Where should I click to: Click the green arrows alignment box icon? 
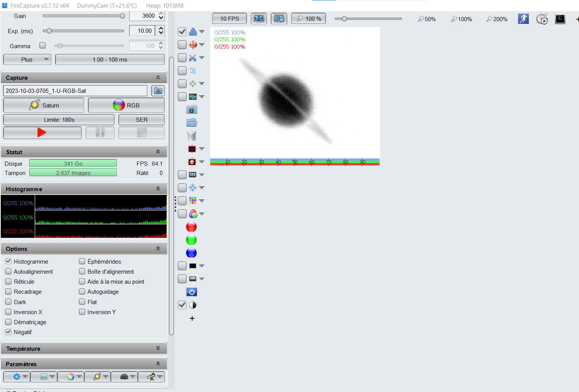192,84
